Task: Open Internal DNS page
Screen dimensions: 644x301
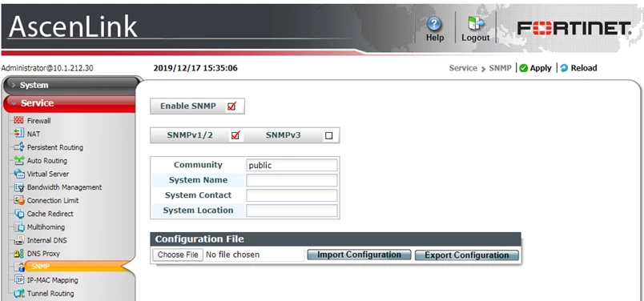Action: (46, 240)
